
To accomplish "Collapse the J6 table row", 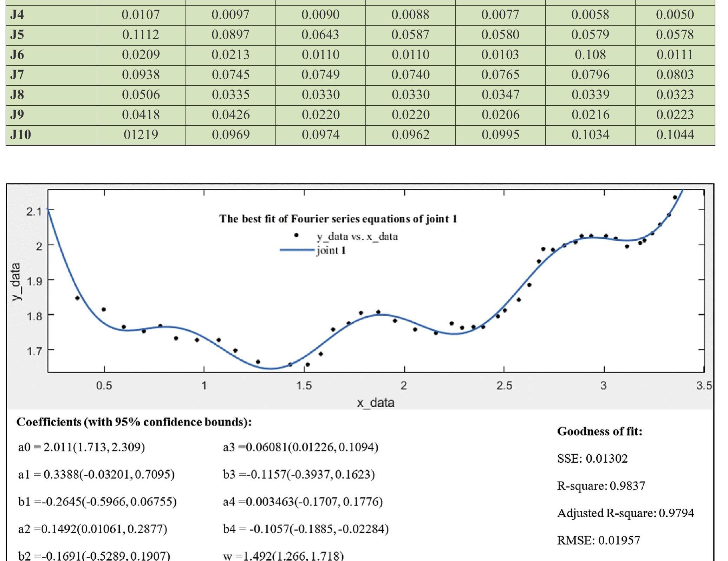I will click(18, 54).
